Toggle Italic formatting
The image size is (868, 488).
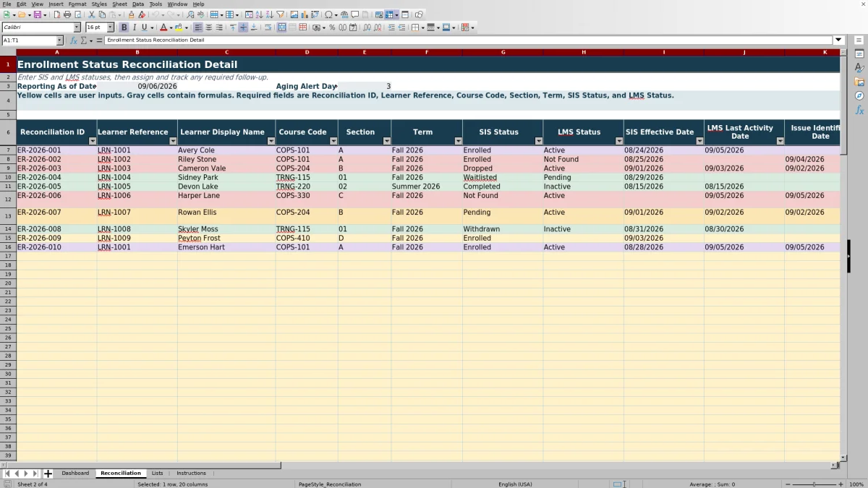134,27
